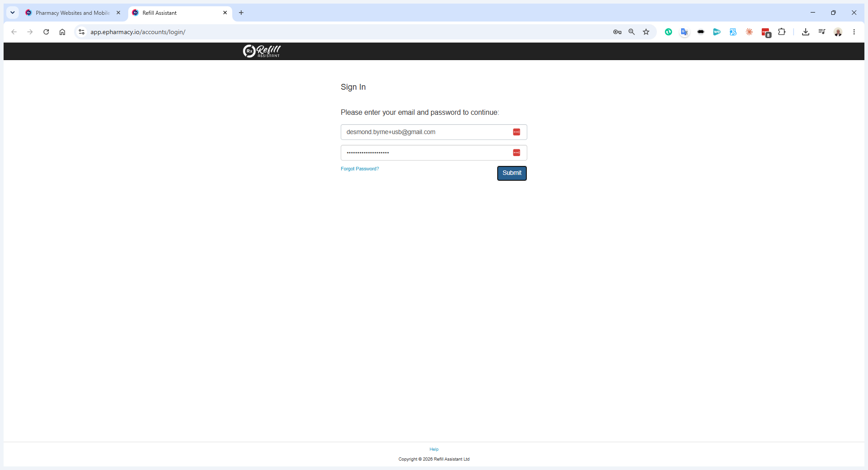868x470 pixels.
Task: Open the Help link in footer
Action: click(434, 449)
